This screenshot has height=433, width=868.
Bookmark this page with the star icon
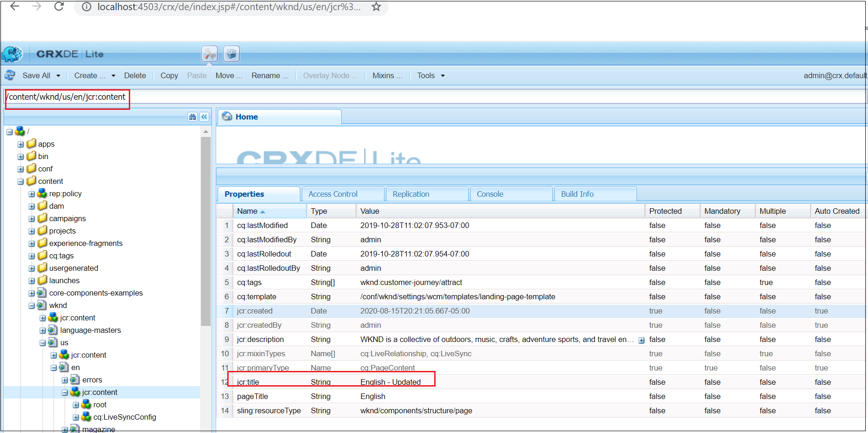[376, 7]
